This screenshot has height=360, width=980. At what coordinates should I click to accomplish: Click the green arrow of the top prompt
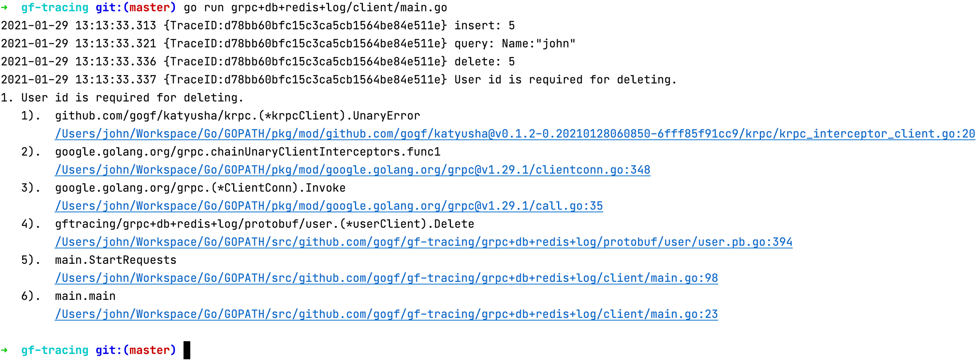tap(5, 8)
